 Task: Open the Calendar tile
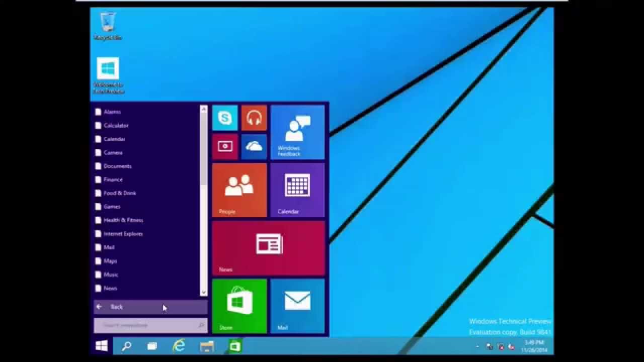pyautogui.click(x=297, y=190)
